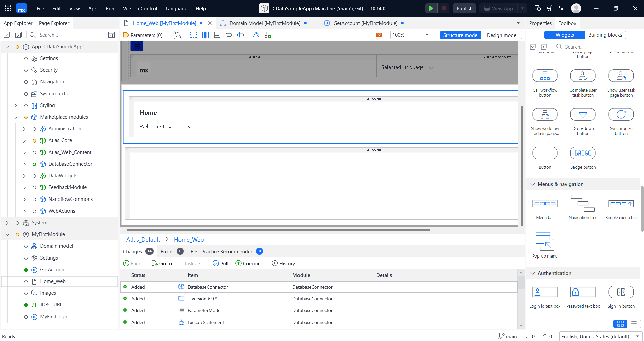Switch to the Domain Model [MyFirstModule] tab
The image size is (644, 341).
[265, 23]
